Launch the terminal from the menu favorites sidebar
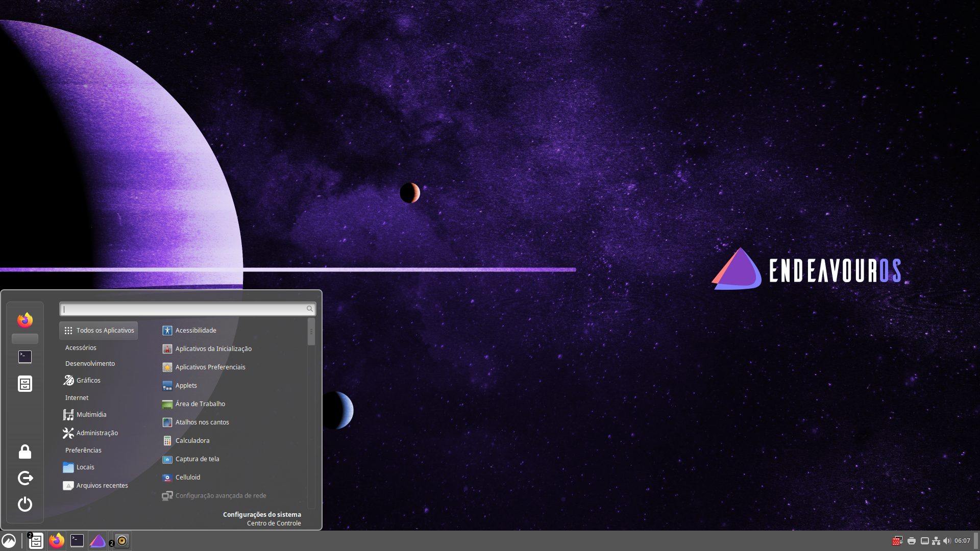980x551 pixels. [x=25, y=357]
